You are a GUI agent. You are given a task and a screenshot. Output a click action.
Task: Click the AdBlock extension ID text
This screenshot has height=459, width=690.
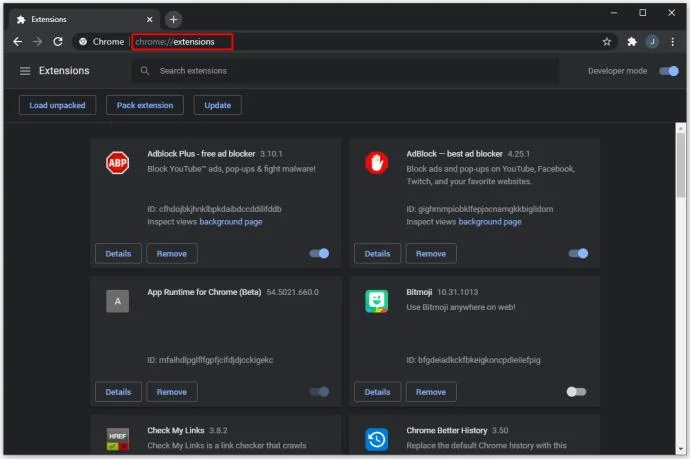[480, 209]
